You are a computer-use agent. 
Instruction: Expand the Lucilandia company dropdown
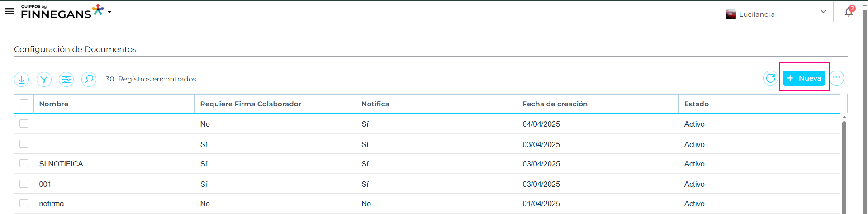823,12
